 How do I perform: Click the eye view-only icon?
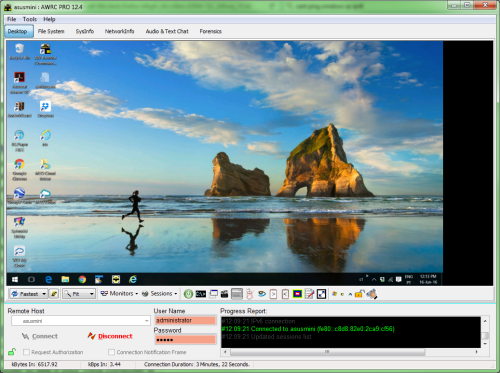262,294
